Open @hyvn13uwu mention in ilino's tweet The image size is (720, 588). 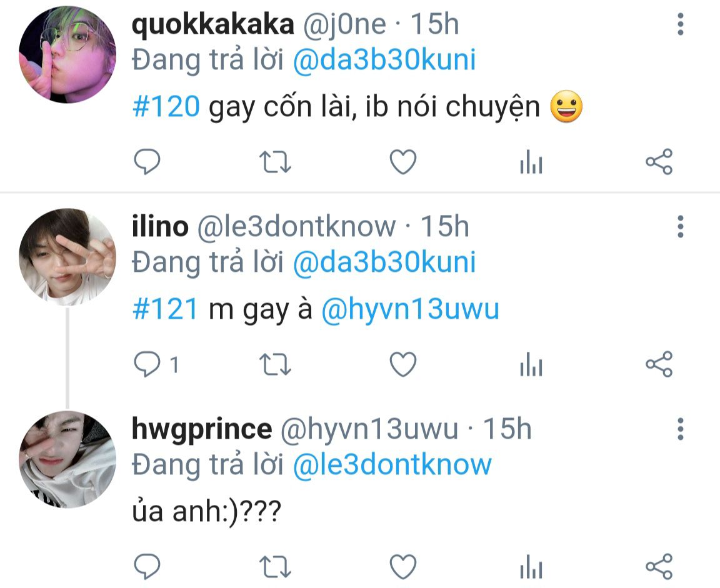pos(409,309)
